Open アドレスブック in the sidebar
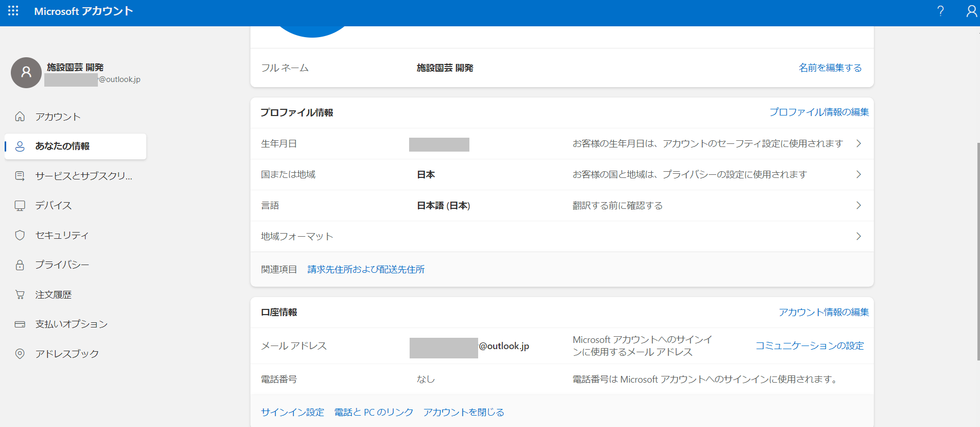Image resolution: width=980 pixels, height=427 pixels. (x=75, y=354)
